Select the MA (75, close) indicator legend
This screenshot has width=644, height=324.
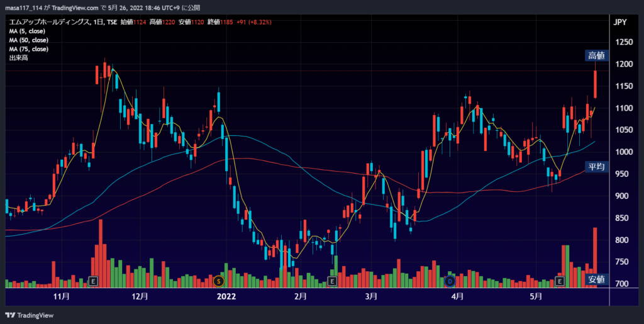(29, 49)
